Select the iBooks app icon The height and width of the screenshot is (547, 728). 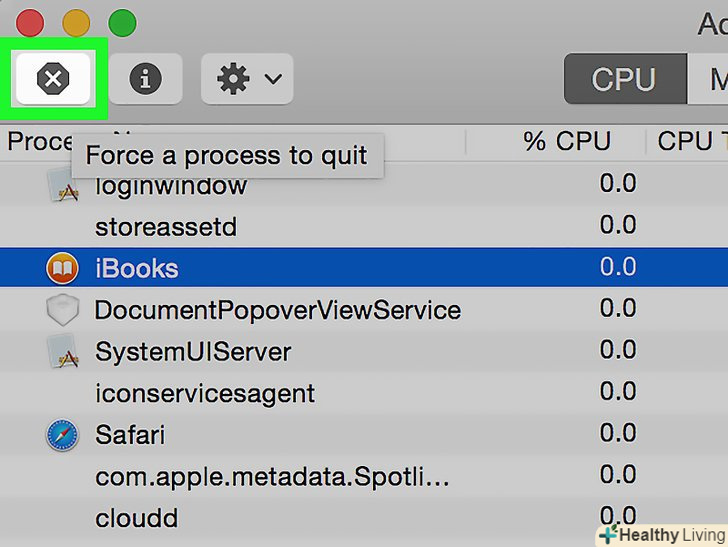62,268
